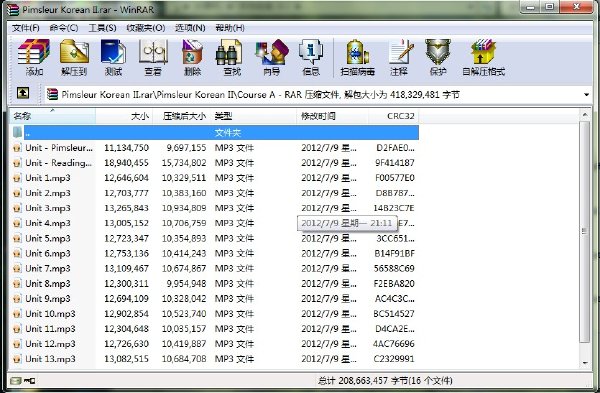Open the 查看 (View) toolbar icon
Image resolution: width=600 pixels, height=393 pixels.
(153, 57)
